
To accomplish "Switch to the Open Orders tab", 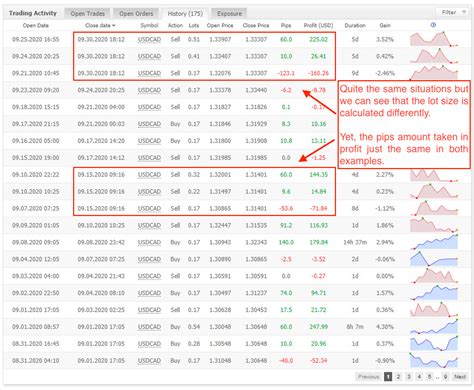I will coord(136,14).
